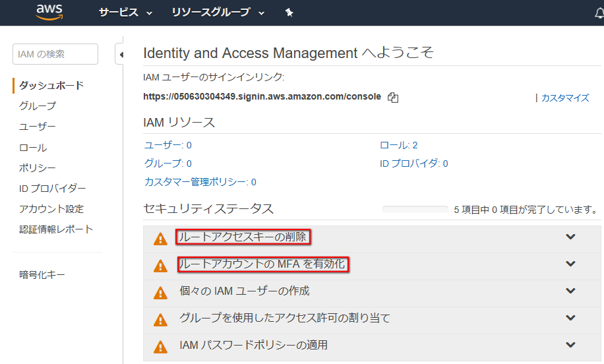This screenshot has width=604, height=364.
Task: Click the ロール: 2 resource link
Action: (x=398, y=145)
